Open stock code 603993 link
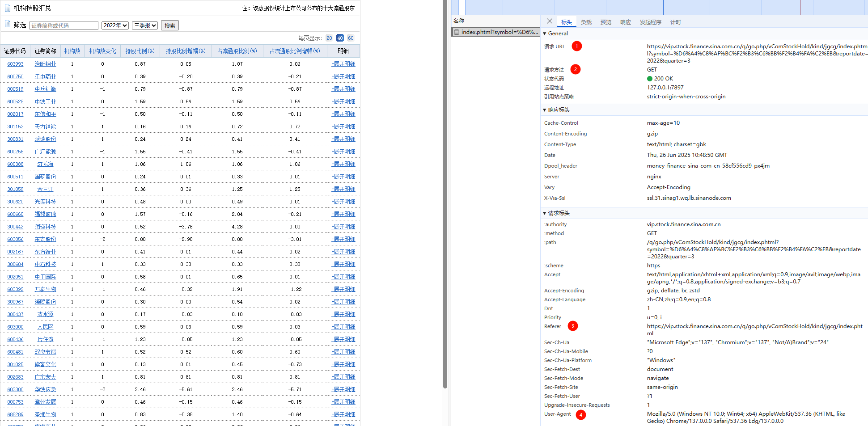868x426 pixels. coord(15,64)
